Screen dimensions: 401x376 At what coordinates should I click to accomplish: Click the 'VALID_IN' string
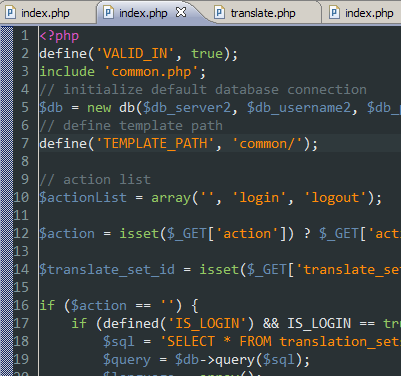(x=135, y=54)
